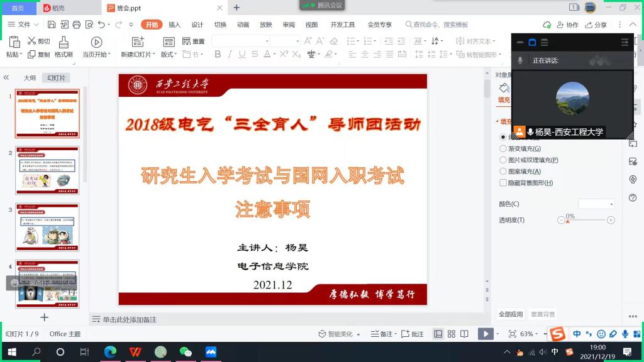Click the Format Painter brush icon
Screen dimensions: 644x362
[x=64, y=42]
